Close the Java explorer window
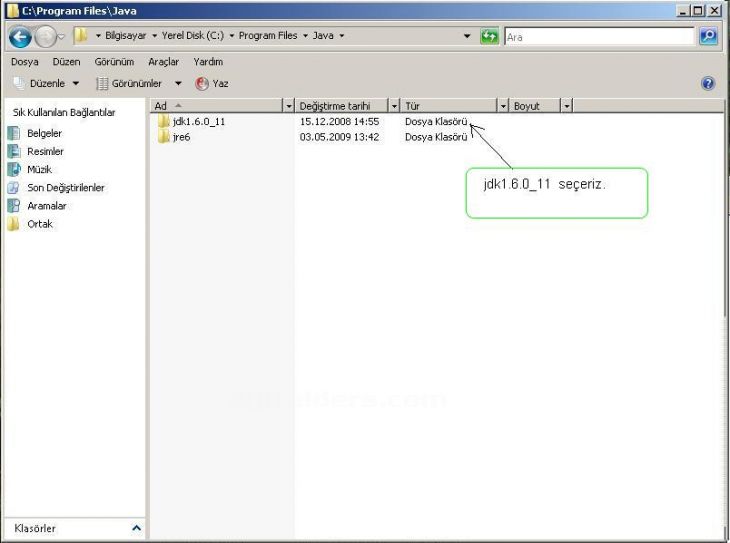This screenshot has height=543, width=730. click(x=714, y=10)
